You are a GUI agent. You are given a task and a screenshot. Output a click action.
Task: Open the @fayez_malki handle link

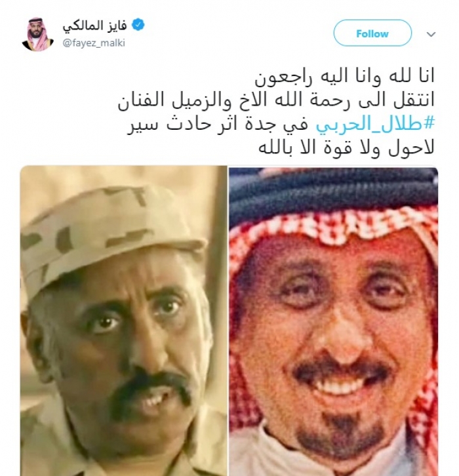94,43
